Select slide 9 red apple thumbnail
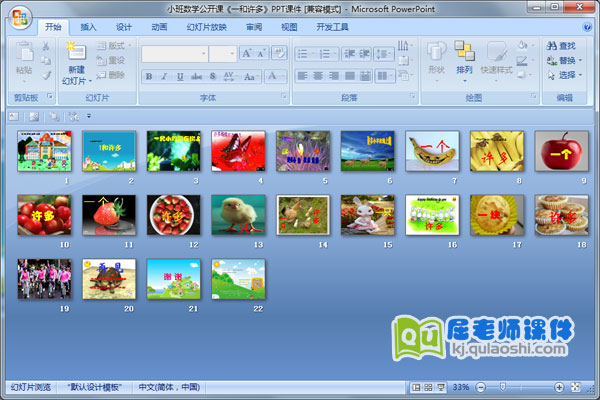 point(561,151)
